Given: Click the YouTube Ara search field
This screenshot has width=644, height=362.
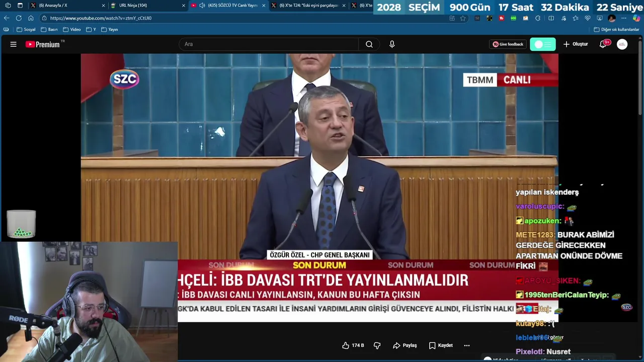Looking at the screenshot, I should pyautogui.click(x=269, y=44).
